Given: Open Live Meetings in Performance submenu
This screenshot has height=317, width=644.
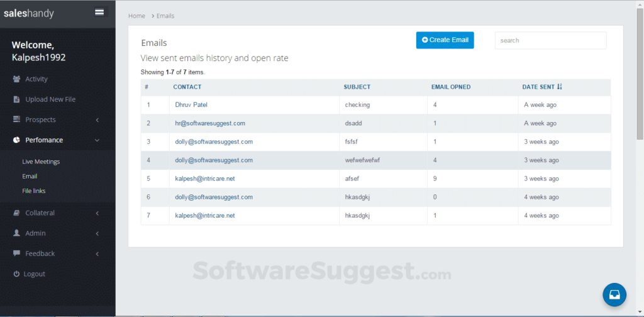Looking at the screenshot, I should tap(41, 162).
